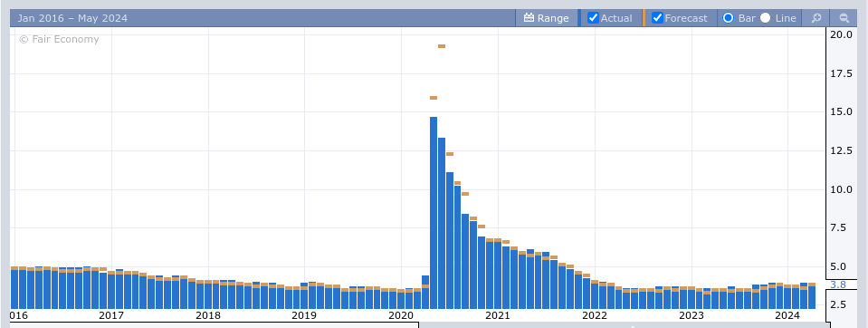Click the highest orange forecast marker near 19

442,46
